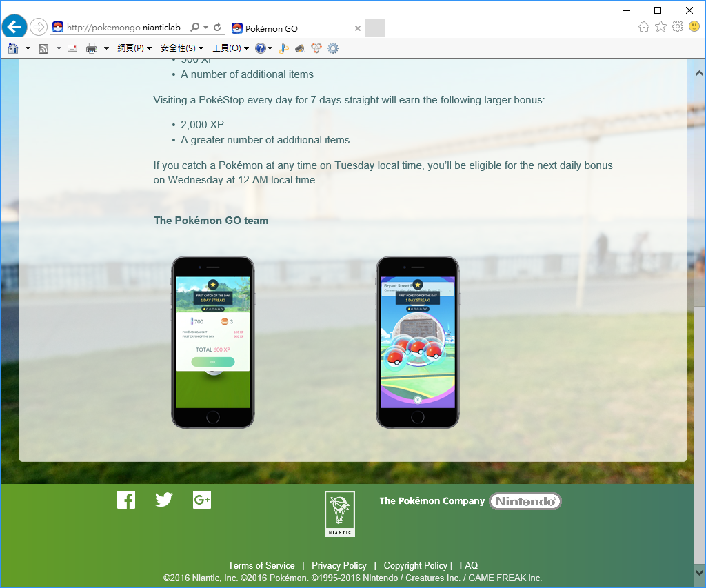This screenshot has width=706, height=588.
Task: Expand the Help dropdown arrow
Action: [270, 48]
